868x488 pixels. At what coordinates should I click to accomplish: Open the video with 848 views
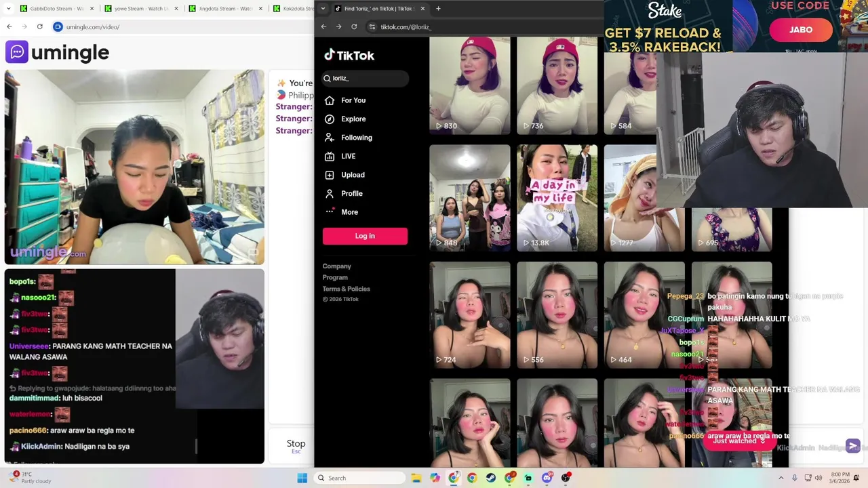coord(469,198)
